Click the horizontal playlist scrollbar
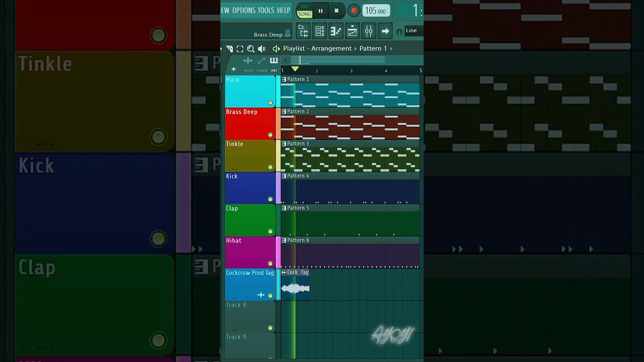Screen dimensions: 644x362 [338, 60]
